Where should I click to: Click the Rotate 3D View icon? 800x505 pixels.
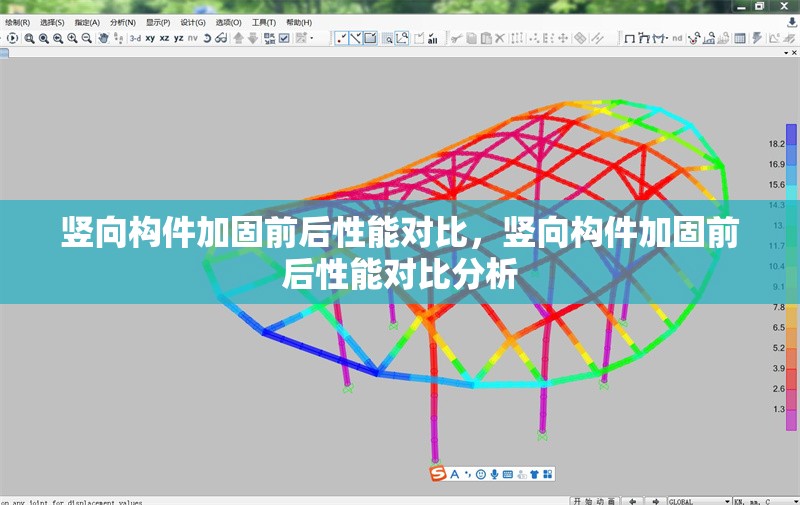click(207, 38)
